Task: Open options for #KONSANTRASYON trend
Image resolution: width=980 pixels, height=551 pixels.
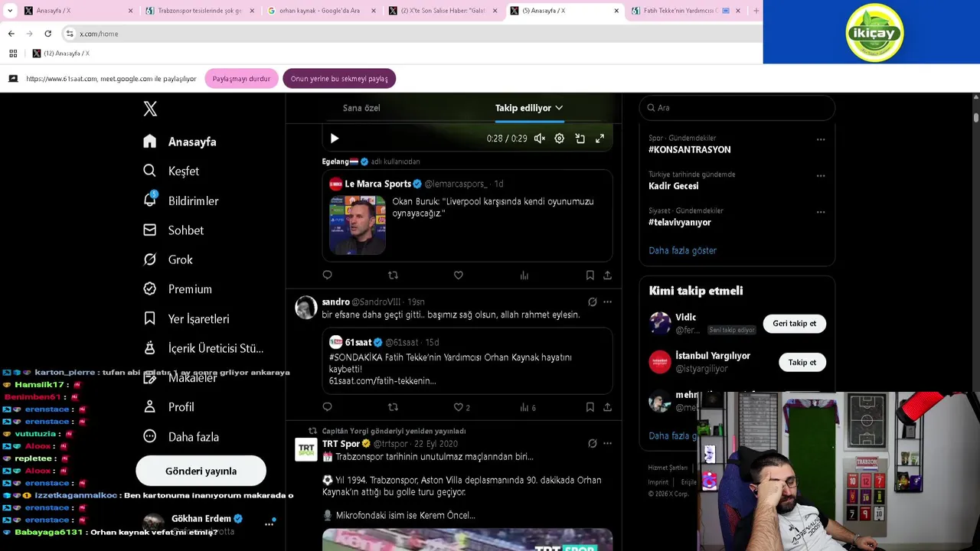Action: tap(821, 139)
